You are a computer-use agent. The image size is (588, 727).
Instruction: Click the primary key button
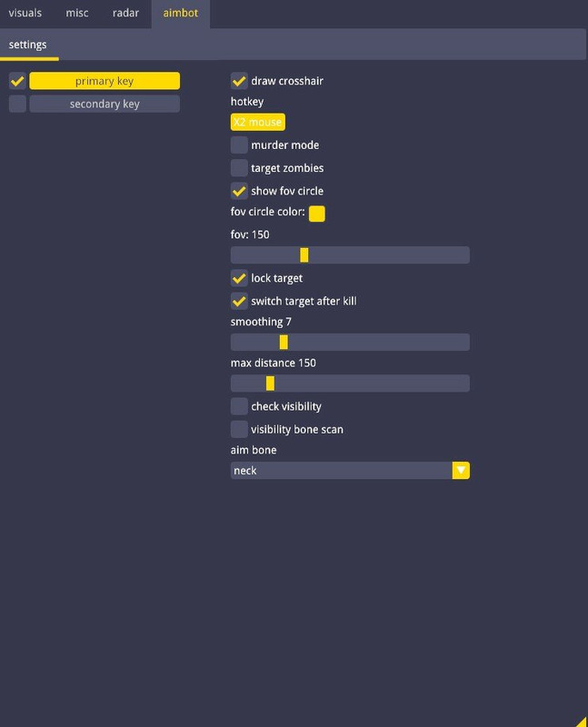coord(105,81)
